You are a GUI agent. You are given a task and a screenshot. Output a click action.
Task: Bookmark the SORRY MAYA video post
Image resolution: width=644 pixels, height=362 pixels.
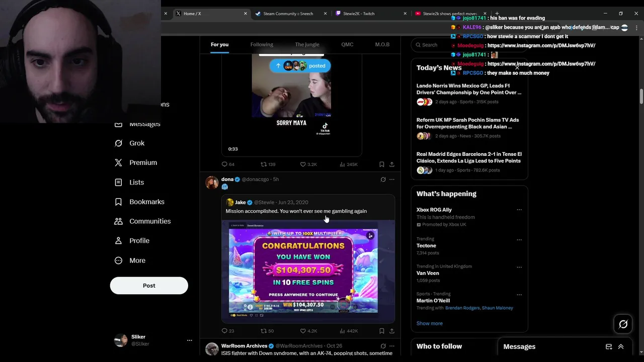pos(382,164)
